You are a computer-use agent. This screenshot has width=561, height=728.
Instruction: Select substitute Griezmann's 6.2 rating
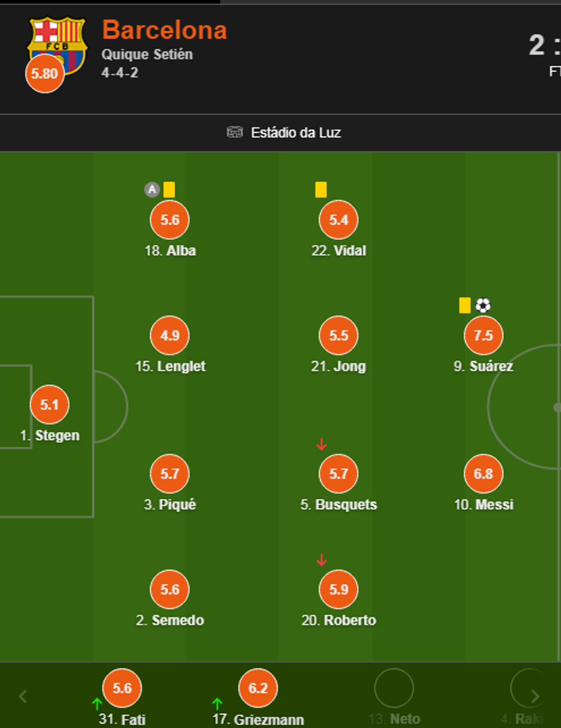(x=258, y=688)
